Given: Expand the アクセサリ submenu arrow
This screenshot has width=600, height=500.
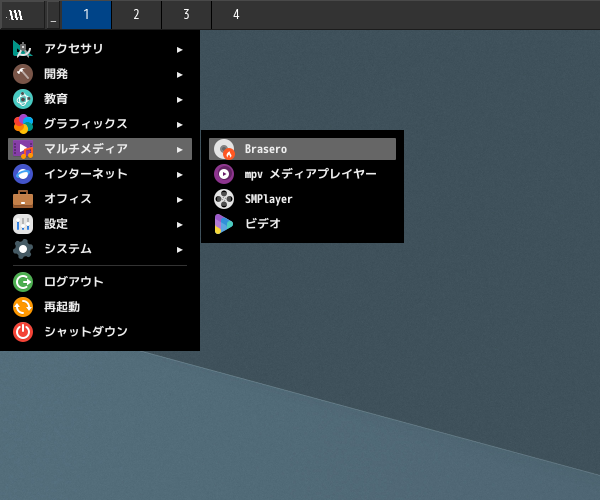Looking at the screenshot, I should (x=179, y=50).
